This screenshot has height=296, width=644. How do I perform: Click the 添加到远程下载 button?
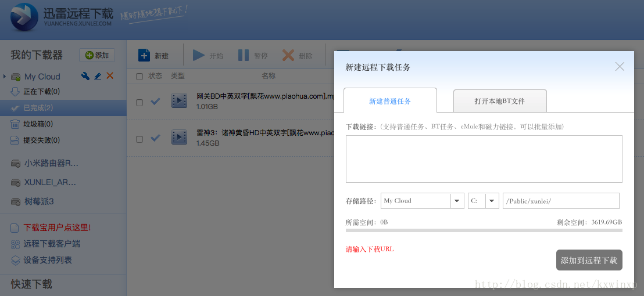coord(589,261)
